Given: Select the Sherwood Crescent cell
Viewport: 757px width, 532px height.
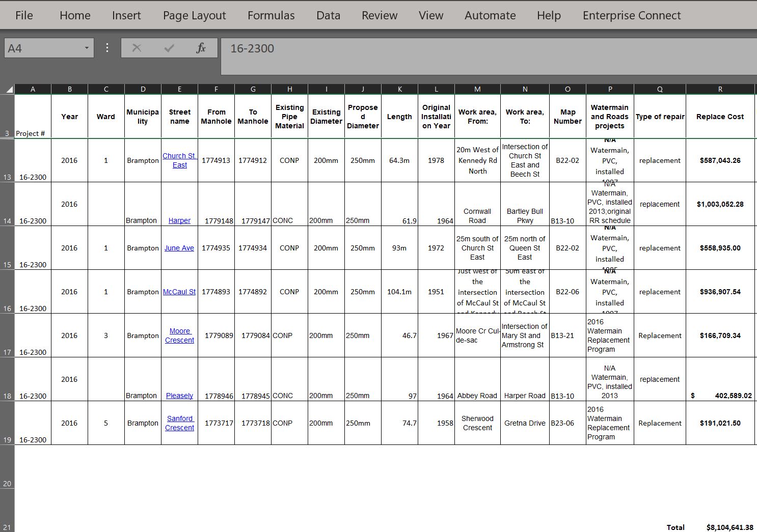Looking at the screenshot, I should (477, 423).
